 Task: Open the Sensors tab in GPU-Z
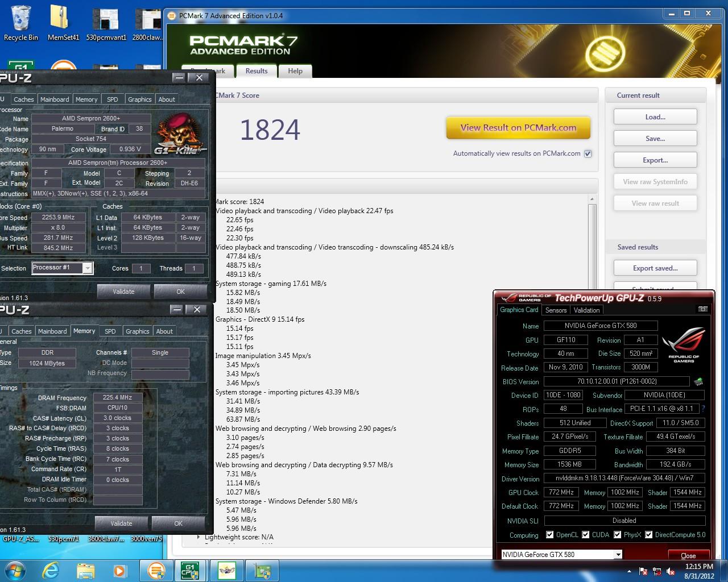coord(556,310)
